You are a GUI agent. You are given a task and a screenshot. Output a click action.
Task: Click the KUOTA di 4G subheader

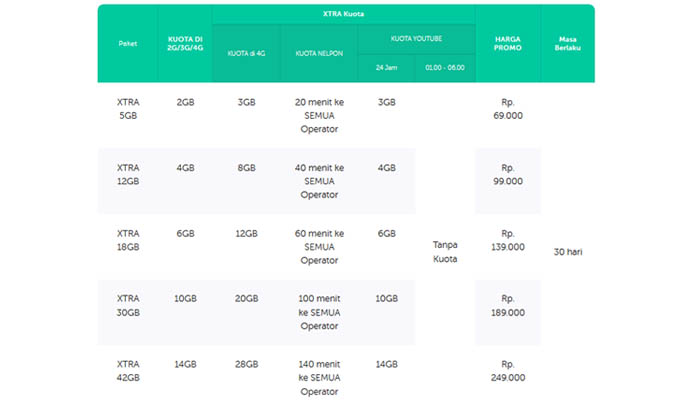[246, 53]
